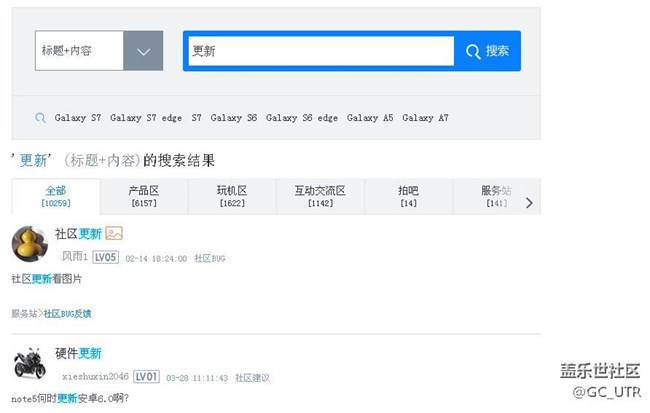Open the 社区BUG反馈 breadcrumb link
650x413 pixels.
67,313
